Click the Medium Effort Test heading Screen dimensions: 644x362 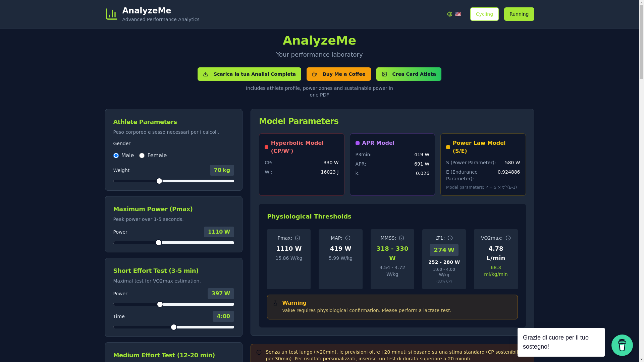(x=164, y=355)
